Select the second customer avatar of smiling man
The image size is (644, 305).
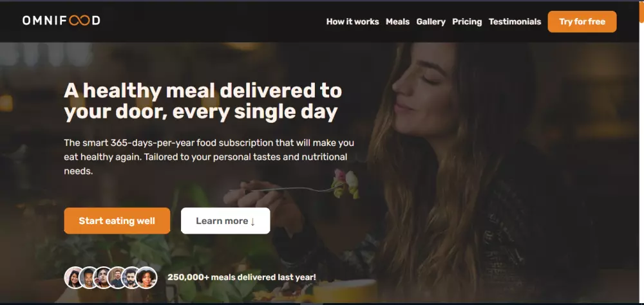click(x=89, y=277)
